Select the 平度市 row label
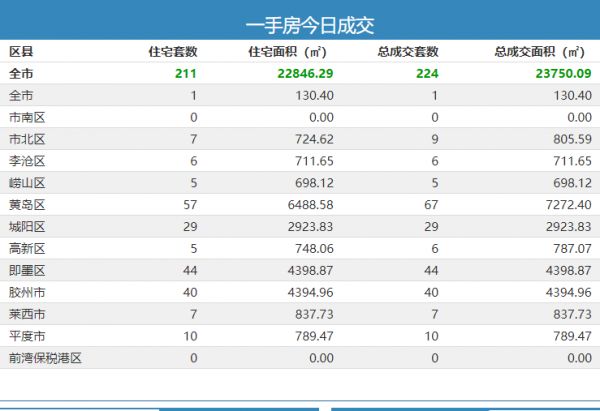Viewport: 600px width, 411px height. (26, 336)
